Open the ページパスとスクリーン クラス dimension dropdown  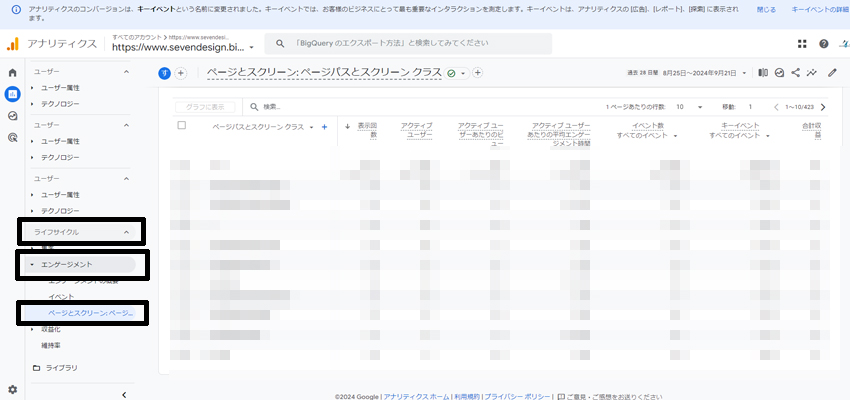coord(263,127)
